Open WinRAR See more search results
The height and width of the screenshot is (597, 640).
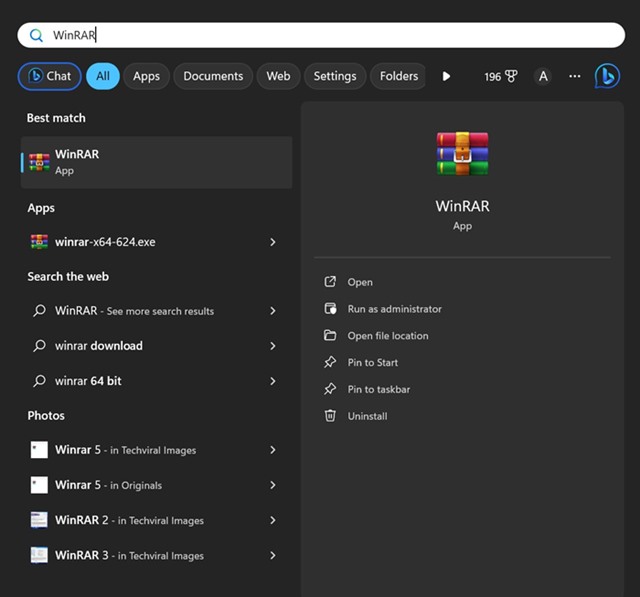[x=156, y=311]
